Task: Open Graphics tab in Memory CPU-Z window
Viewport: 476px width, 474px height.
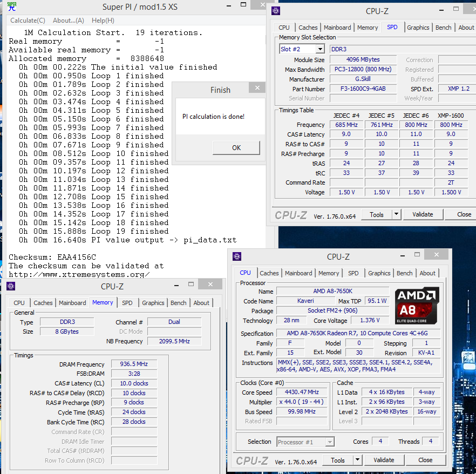Action: click(153, 303)
